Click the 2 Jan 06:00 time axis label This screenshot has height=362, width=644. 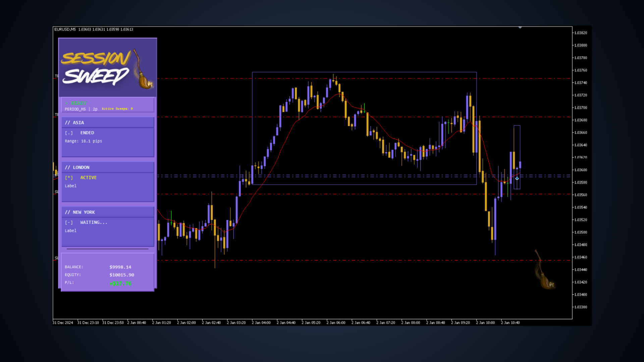(x=336, y=323)
